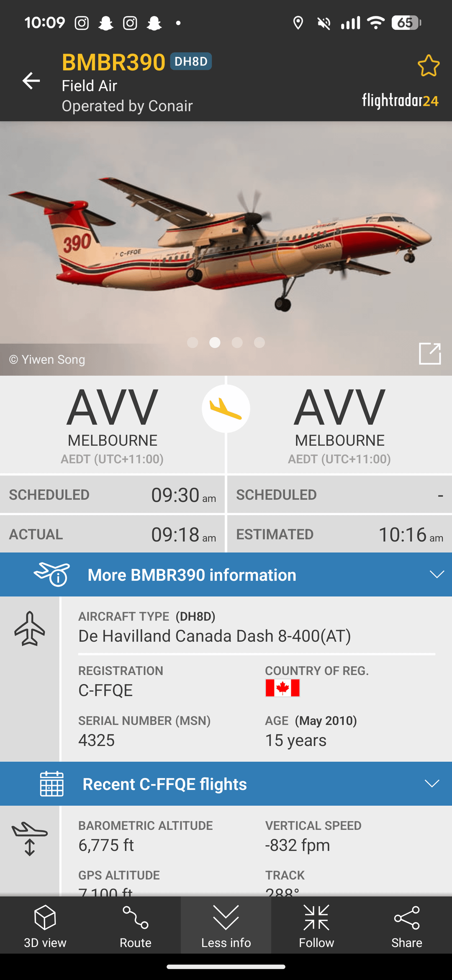
Task: Select the first photo carousel dot
Action: click(x=193, y=343)
